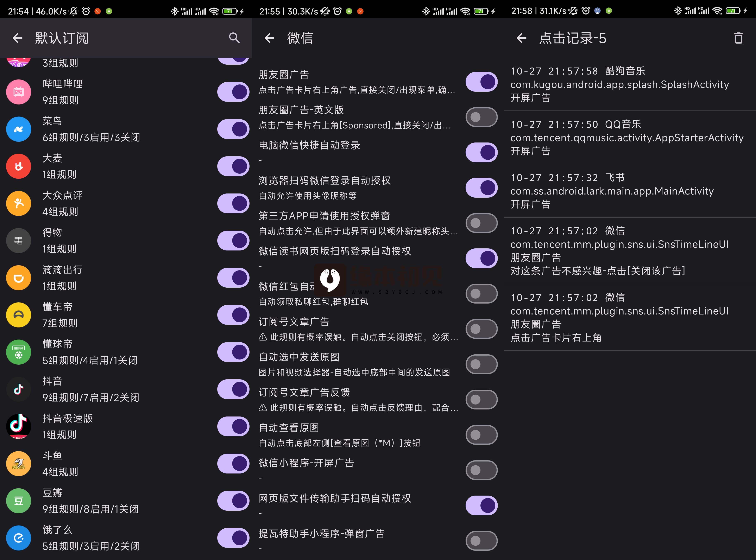Tap com.ss.android.lark.main.app.MainActivity text
This screenshot has height=560, width=756.
click(x=612, y=191)
